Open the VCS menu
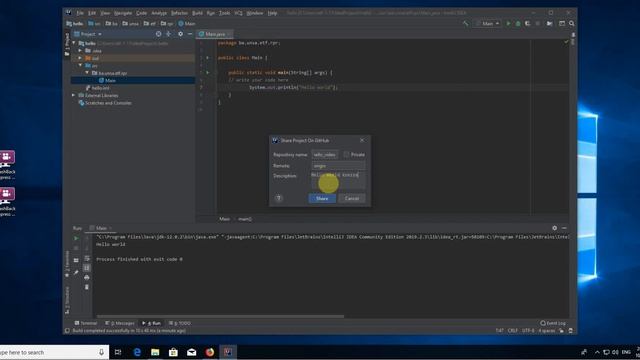640x360 pixels. 238,13
